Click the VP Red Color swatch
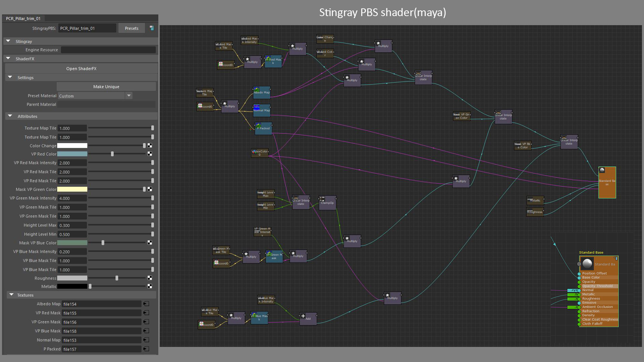 pos(72,154)
